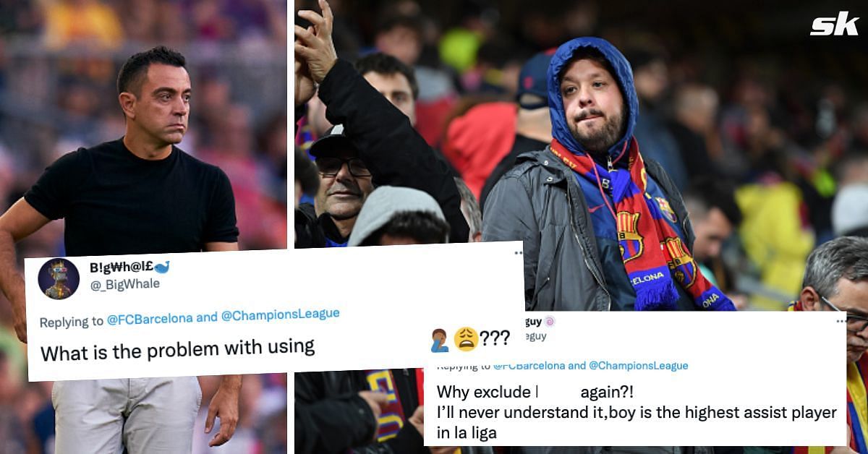Click the weary face emoji
Image resolution: width=868 pixels, height=454 pixels.
click(x=465, y=339)
